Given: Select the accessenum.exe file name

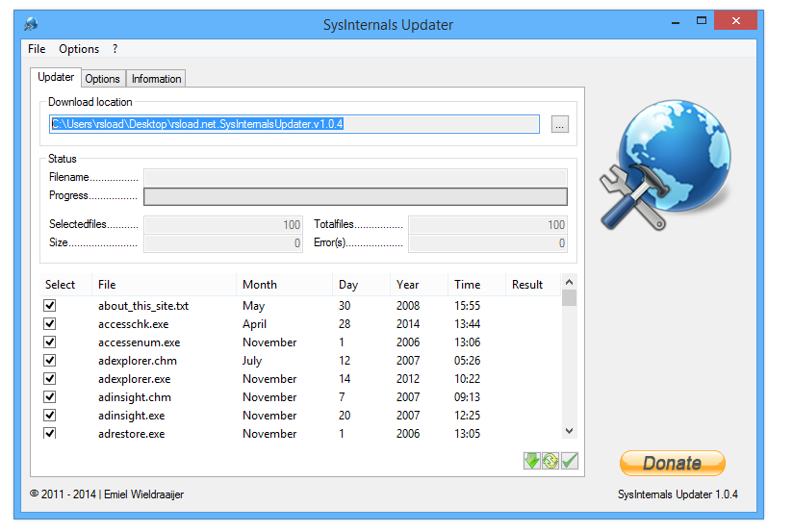Looking at the screenshot, I should tap(139, 342).
